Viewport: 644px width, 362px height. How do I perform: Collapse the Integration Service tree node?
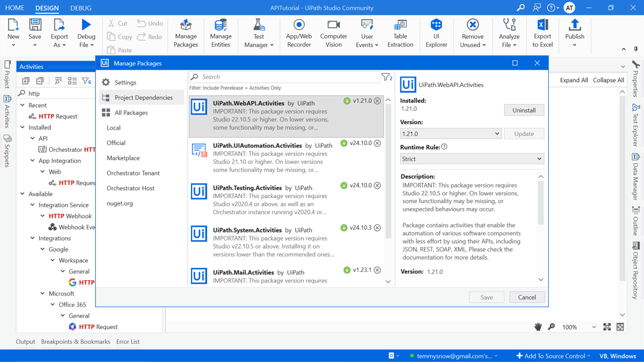tap(33, 205)
